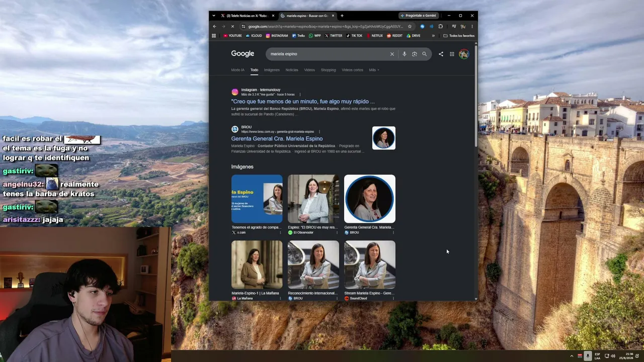The image size is (644, 362).
Task: Expand the Más search filter dropdown
Action: pyautogui.click(x=374, y=70)
